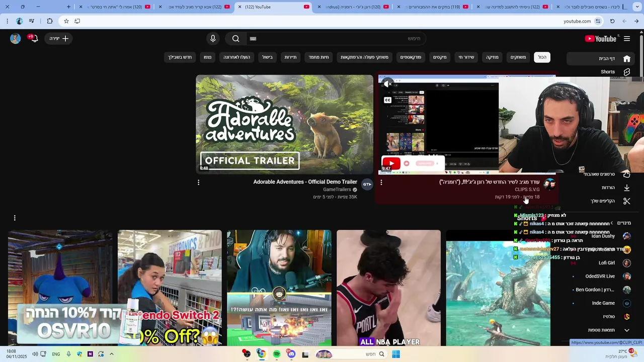The image size is (644, 362).
Task: Select the הכול (All) filter chip
Action: [542, 57]
